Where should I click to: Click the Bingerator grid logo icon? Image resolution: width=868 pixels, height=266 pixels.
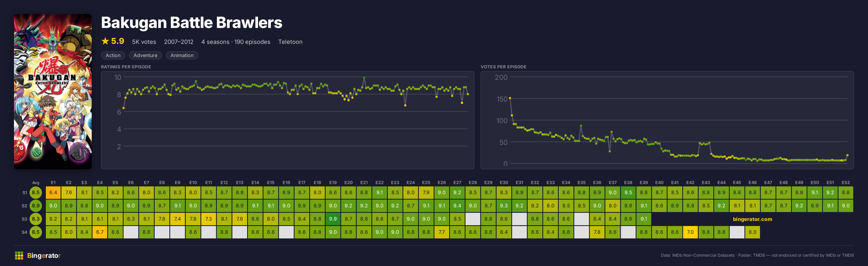[19, 256]
